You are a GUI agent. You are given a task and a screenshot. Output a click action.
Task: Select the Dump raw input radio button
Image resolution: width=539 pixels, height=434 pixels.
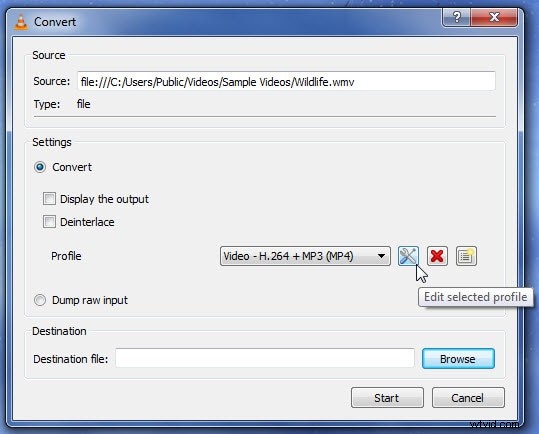pos(40,300)
